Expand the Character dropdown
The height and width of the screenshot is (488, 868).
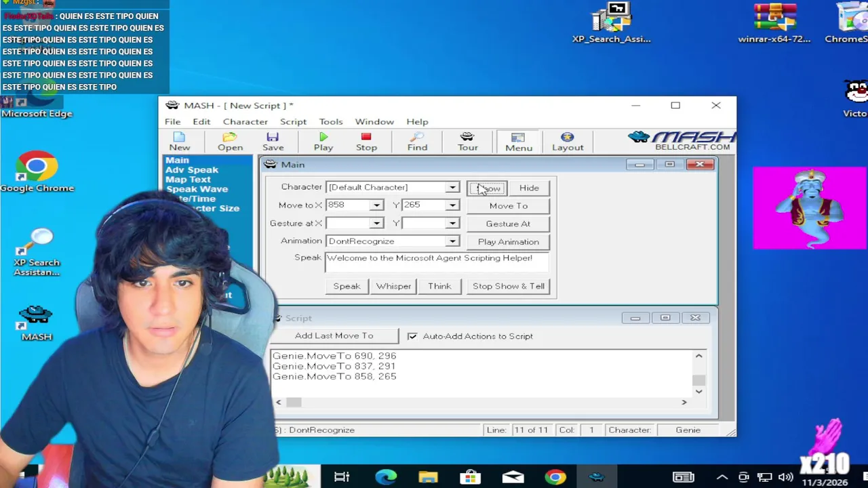(x=452, y=188)
